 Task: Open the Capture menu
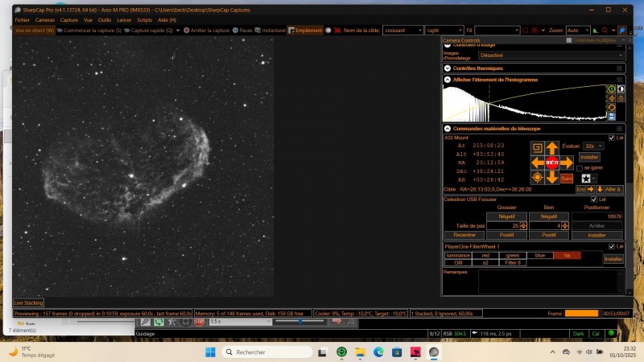click(69, 19)
